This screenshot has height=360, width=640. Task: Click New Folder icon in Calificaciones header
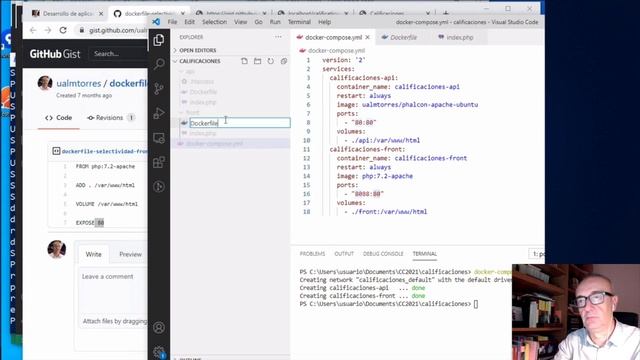(257, 61)
